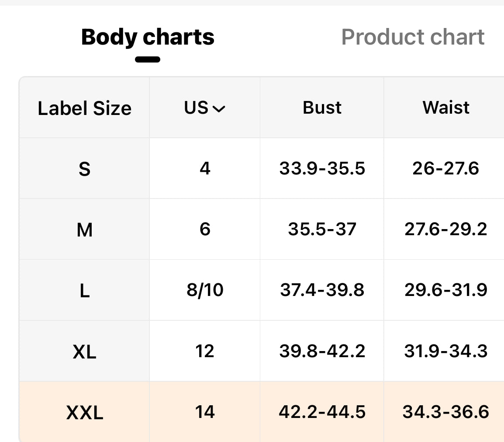This screenshot has width=504, height=442.
Task: Expand the US size region dropdown
Action: point(205,108)
